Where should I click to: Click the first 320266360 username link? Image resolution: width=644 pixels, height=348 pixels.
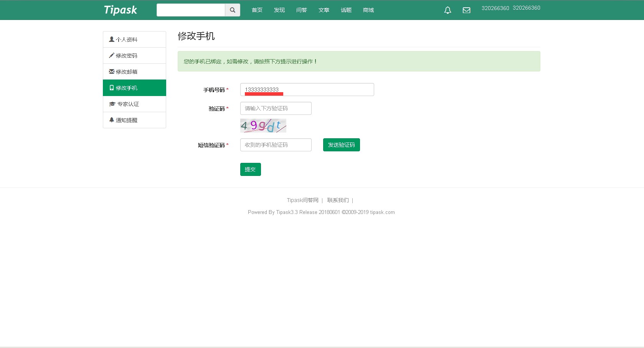click(x=495, y=8)
